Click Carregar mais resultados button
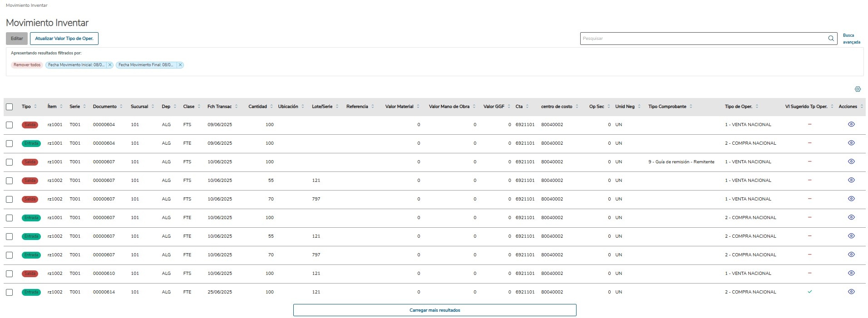Image resolution: width=868 pixels, height=318 pixels. pos(434,310)
